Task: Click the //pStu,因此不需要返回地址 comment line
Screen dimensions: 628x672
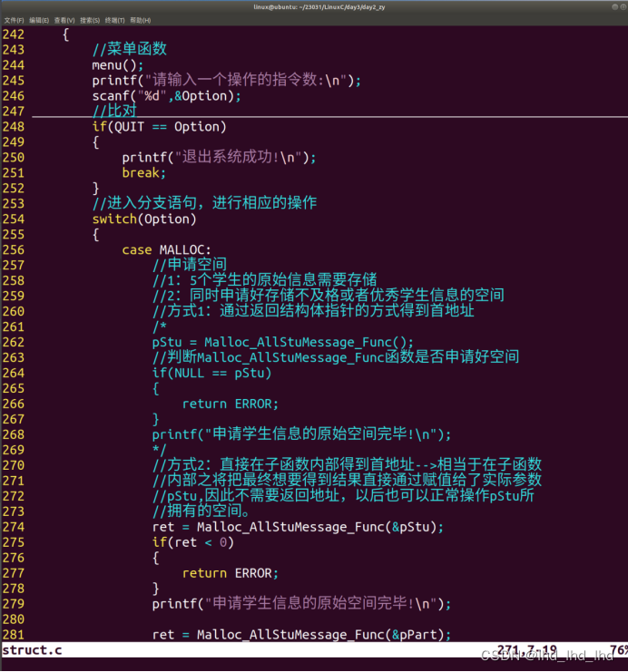Action: (343, 495)
